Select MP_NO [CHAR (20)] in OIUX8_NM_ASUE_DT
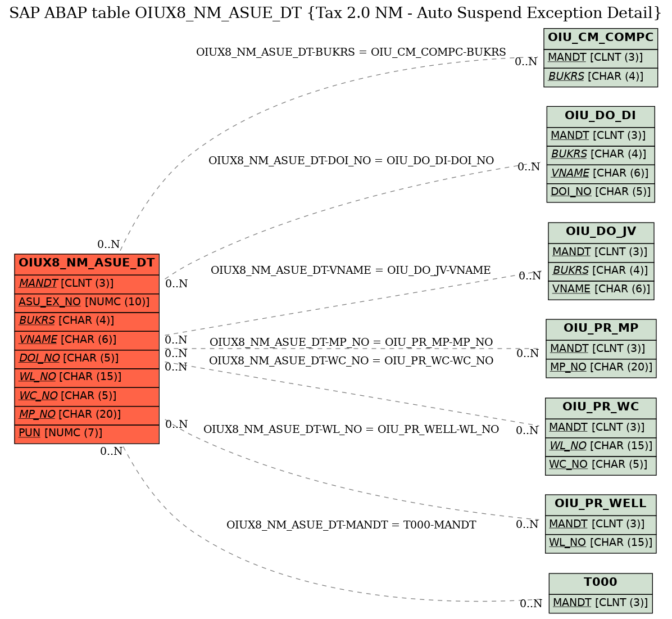Viewport: 672px width, 619px height. coord(87,415)
